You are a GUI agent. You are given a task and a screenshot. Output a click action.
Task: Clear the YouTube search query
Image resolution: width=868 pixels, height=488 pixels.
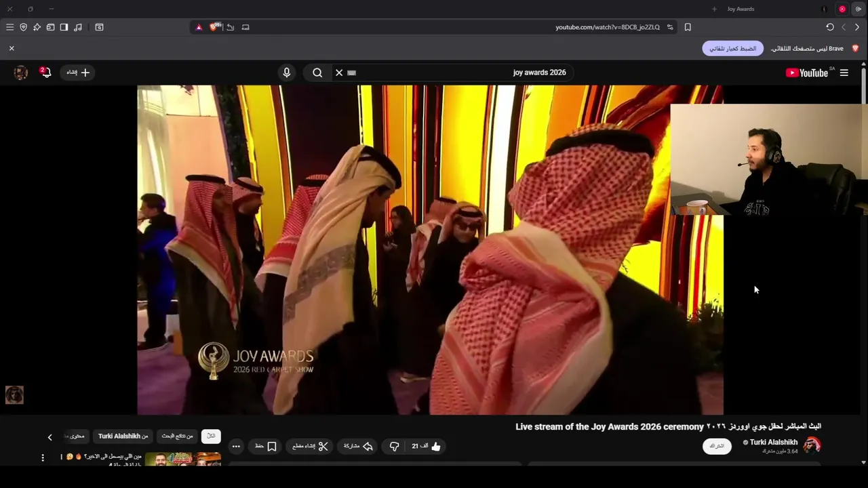click(x=339, y=73)
